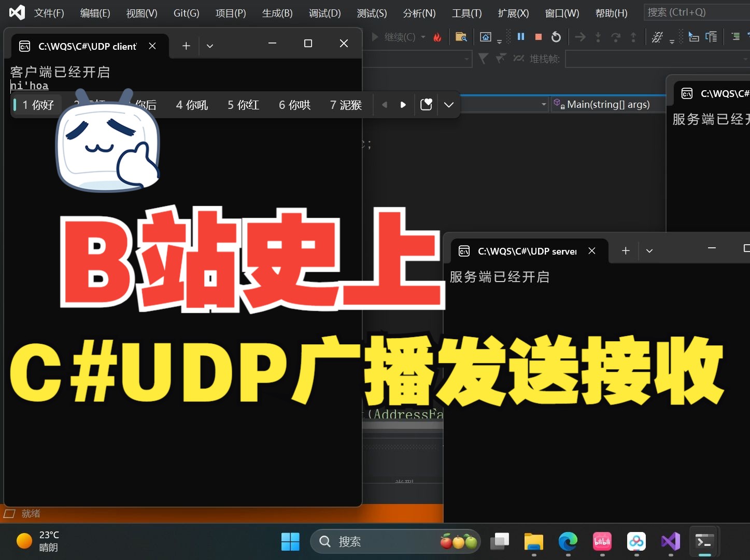This screenshot has width=750, height=560.
Task: Open the Git(G) menu
Action: 186,13
